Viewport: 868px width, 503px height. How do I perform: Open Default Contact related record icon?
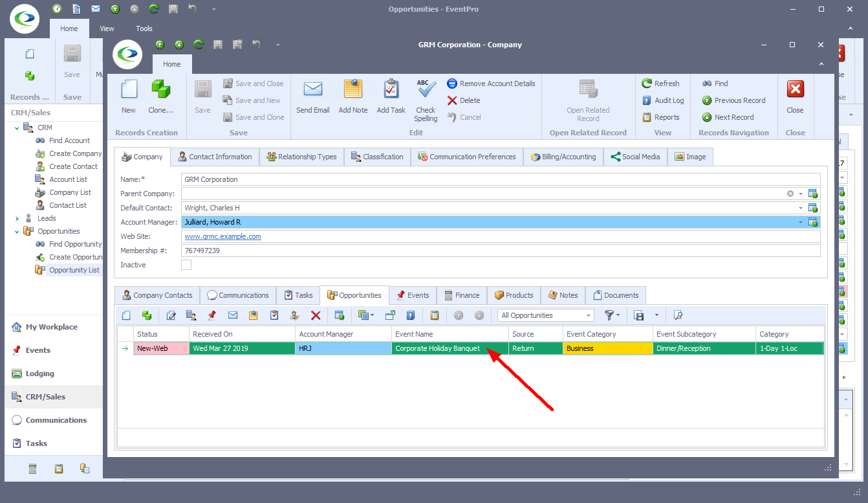814,208
